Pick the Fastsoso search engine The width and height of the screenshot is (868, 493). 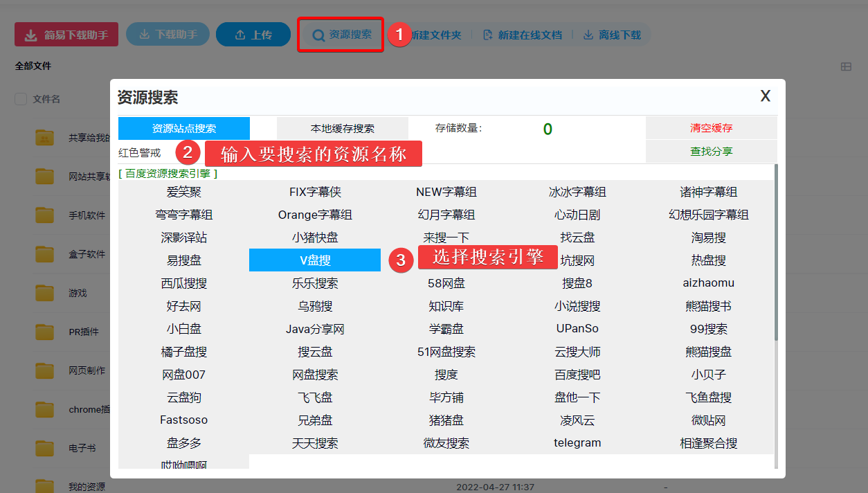183,420
